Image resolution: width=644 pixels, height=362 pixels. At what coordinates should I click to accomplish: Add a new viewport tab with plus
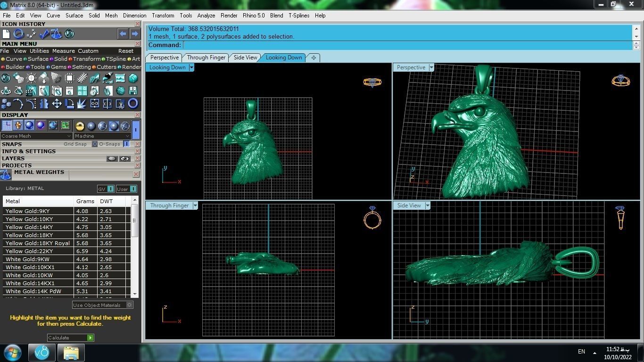(x=314, y=58)
